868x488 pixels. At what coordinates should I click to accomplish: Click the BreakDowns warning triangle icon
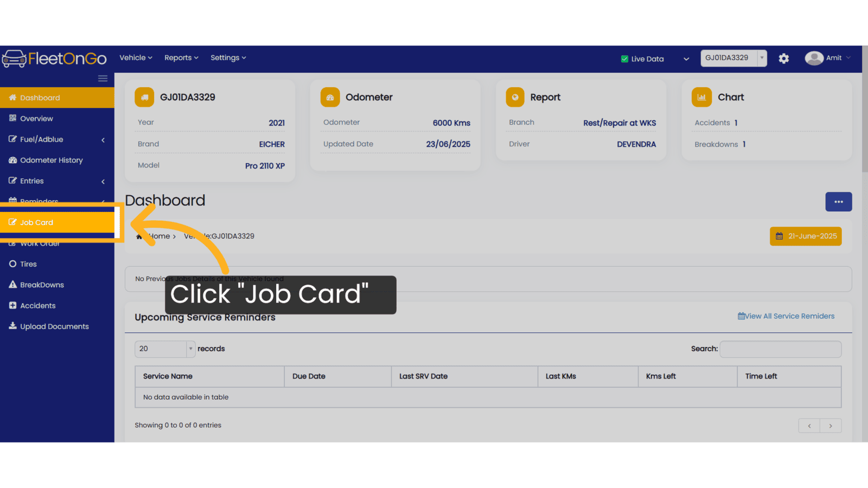click(x=12, y=285)
